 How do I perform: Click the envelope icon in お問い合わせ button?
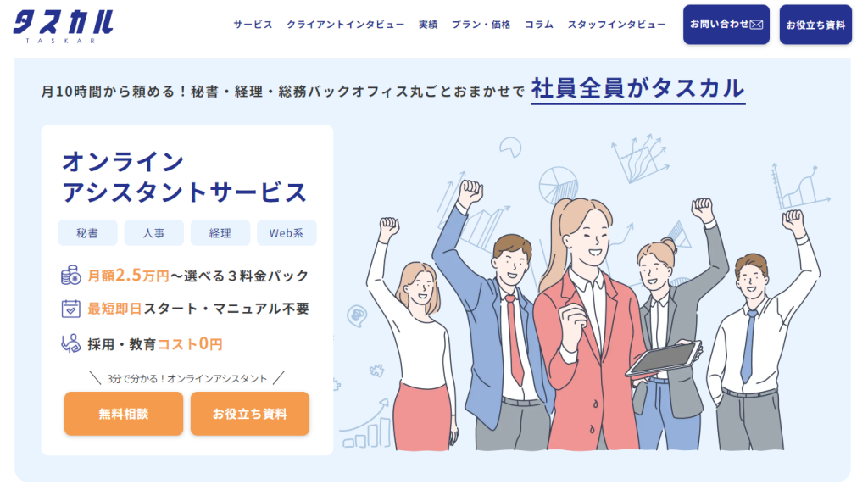click(756, 25)
